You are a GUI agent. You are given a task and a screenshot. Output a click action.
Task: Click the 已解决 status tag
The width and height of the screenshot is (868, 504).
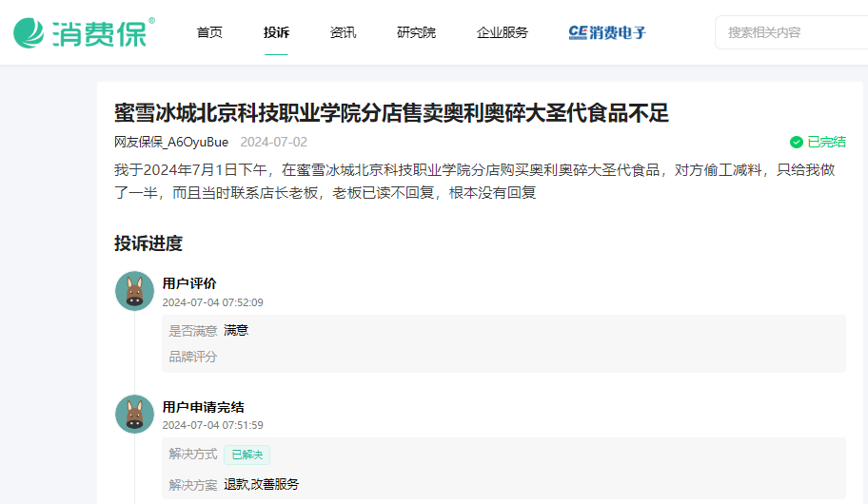[x=247, y=455]
